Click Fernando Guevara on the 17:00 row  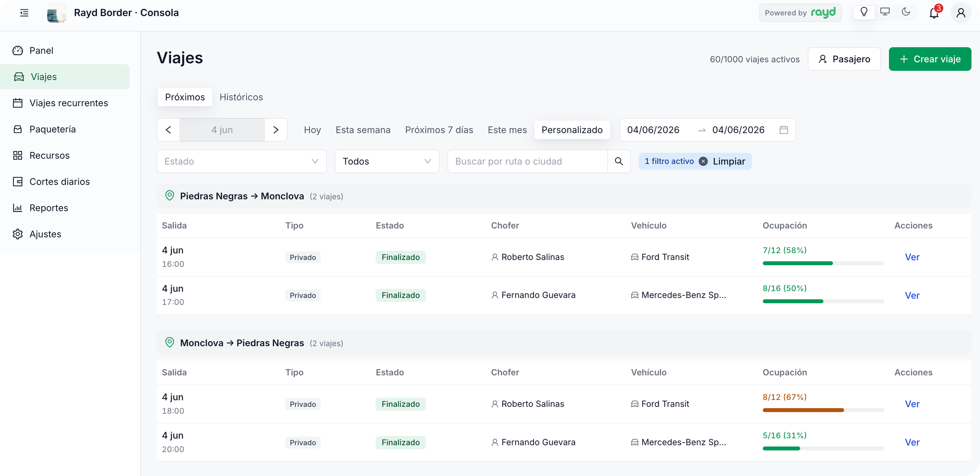[x=538, y=295]
